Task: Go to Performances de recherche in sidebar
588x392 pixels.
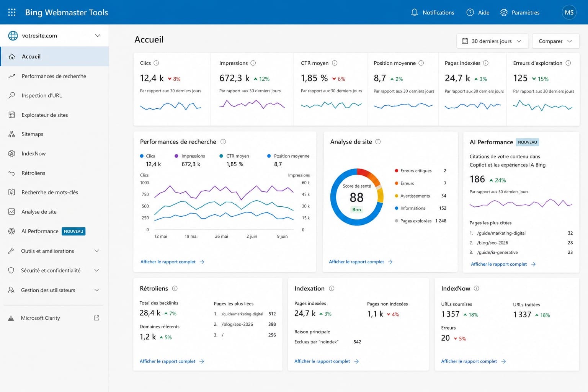Action: (x=54, y=76)
